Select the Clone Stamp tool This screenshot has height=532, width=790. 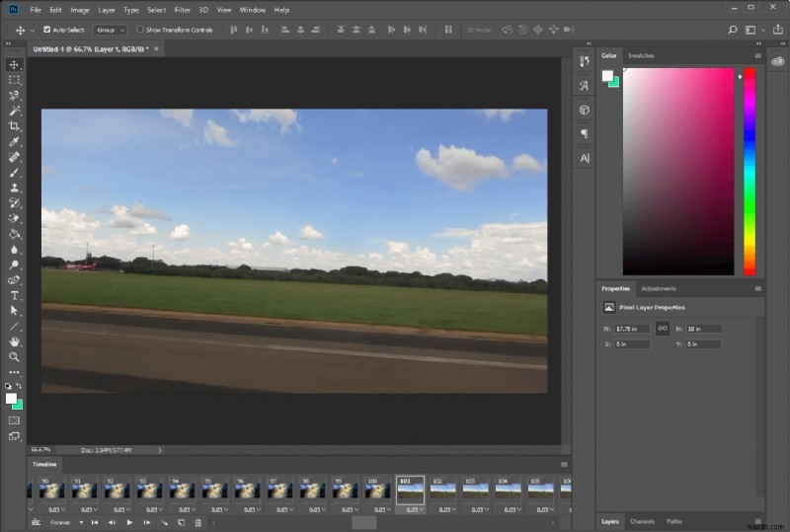point(14,188)
